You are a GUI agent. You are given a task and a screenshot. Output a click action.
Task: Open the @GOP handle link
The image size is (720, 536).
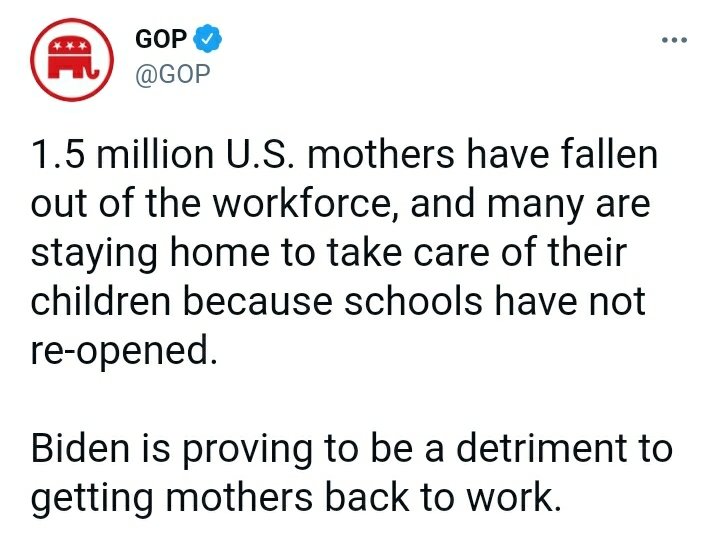coord(173,74)
